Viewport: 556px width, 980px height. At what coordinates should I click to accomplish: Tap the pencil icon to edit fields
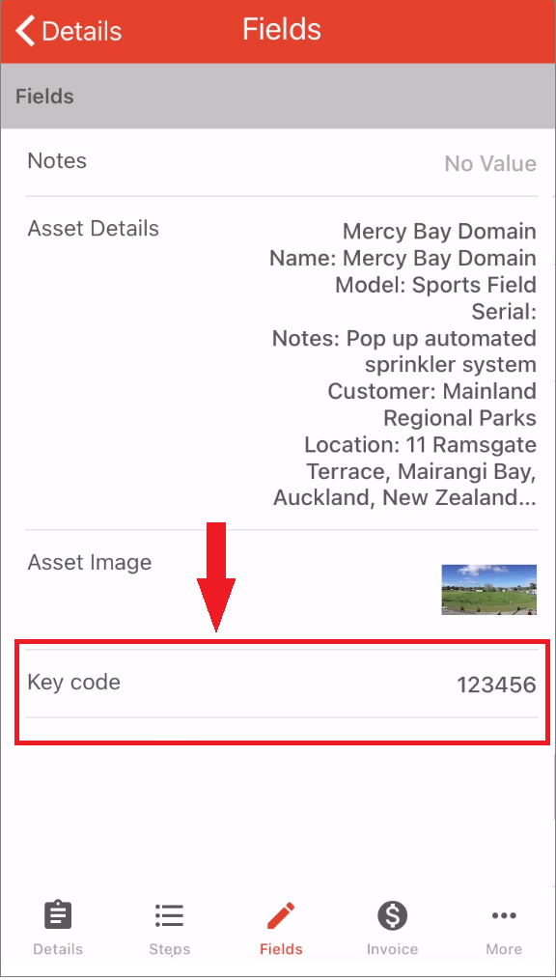(x=281, y=914)
